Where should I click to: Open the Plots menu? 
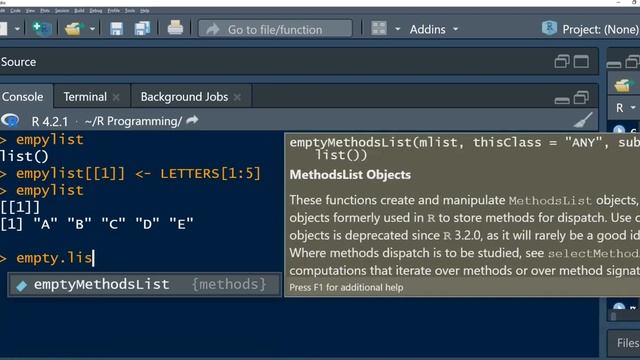click(x=45, y=11)
